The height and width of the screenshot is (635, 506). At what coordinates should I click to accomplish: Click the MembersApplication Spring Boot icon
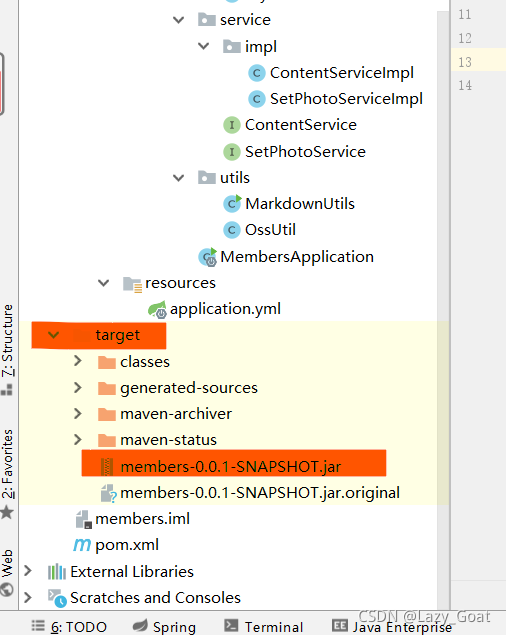click(208, 257)
